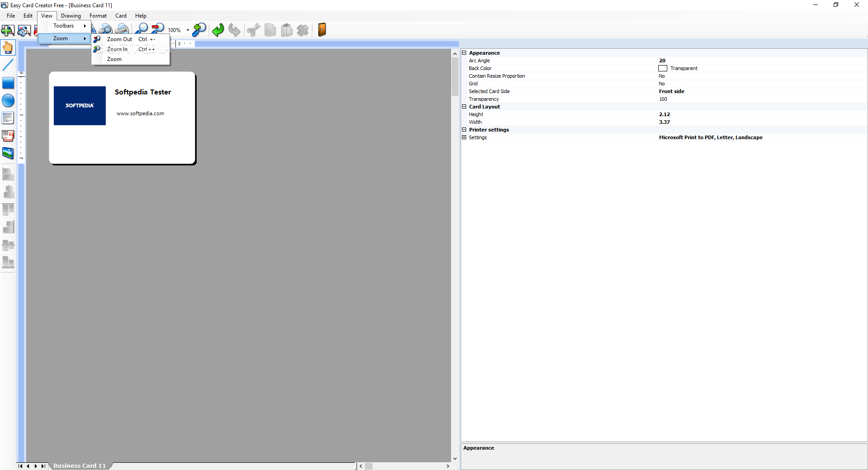Select the www web address field tool
Image resolution: width=868 pixels, height=470 pixels.
coord(8,136)
